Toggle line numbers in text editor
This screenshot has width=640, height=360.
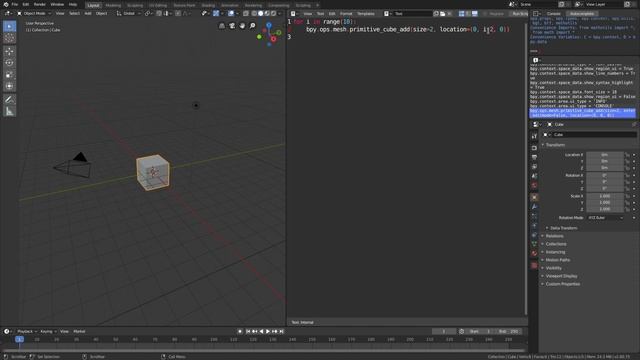[462, 13]
